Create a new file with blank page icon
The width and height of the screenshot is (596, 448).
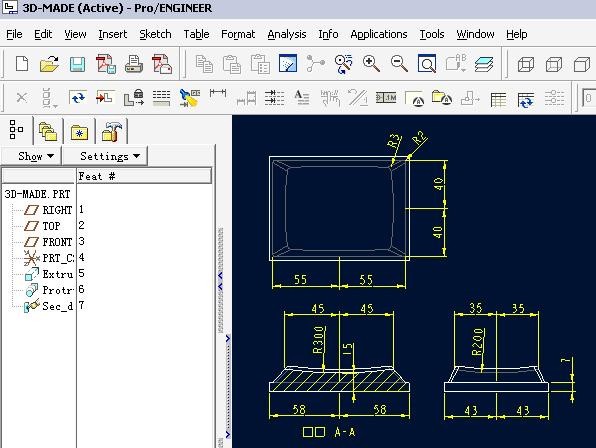22,63
